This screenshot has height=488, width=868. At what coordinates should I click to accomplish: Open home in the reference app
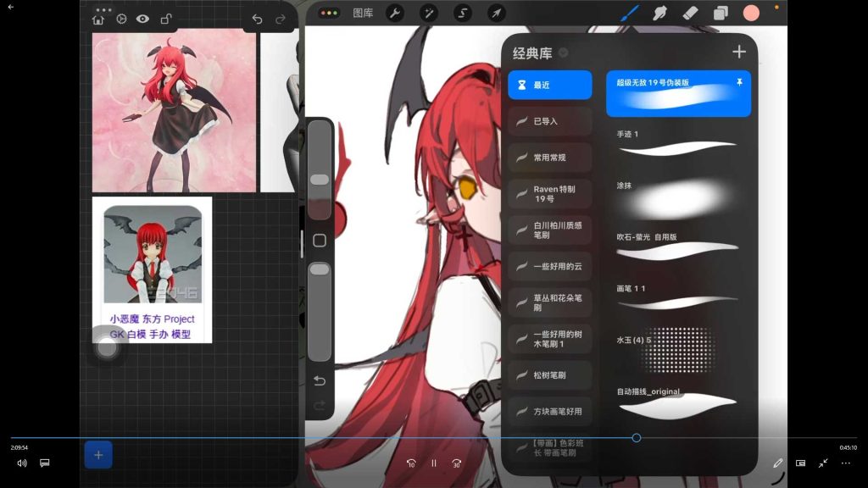98,19
